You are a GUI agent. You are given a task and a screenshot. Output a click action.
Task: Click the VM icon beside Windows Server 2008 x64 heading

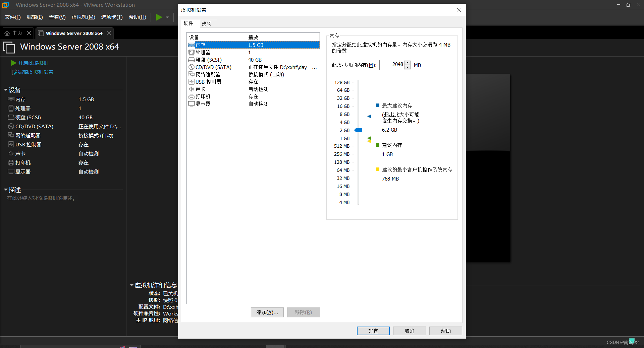click(x=9, y=47)
